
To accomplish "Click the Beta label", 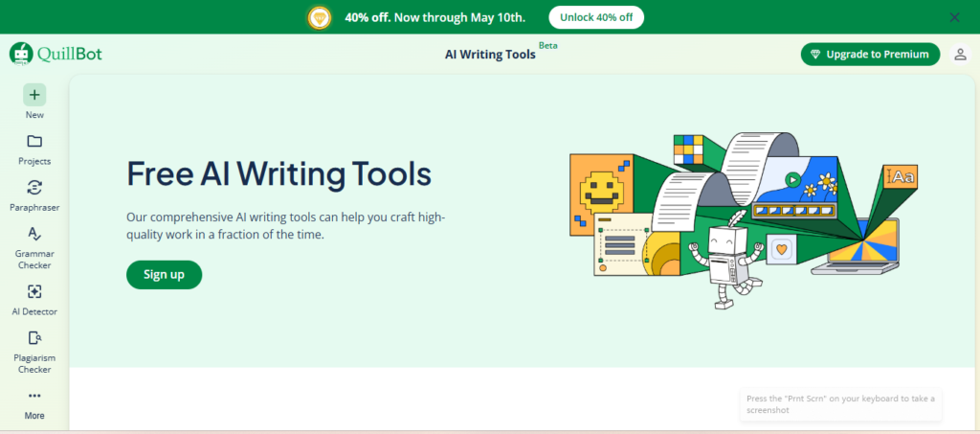I will pyautogui.click(x=548, y=46).
